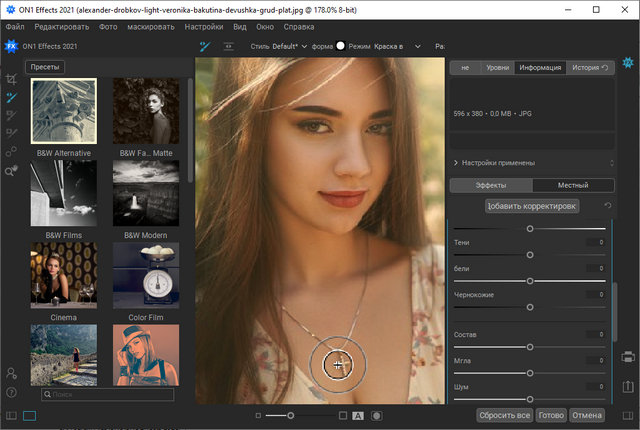The image size is (640, 430).
Task: Select the Crop tool in left toolbar
Action: pyautogui.click(x=11, y=78)
